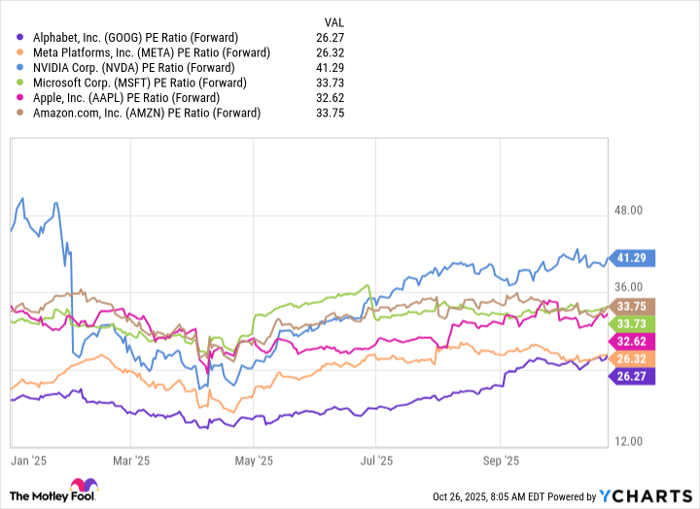Click the purple 26.27 end-value flag
Viewport: 700px width, 509px height.
click(633, 376)
